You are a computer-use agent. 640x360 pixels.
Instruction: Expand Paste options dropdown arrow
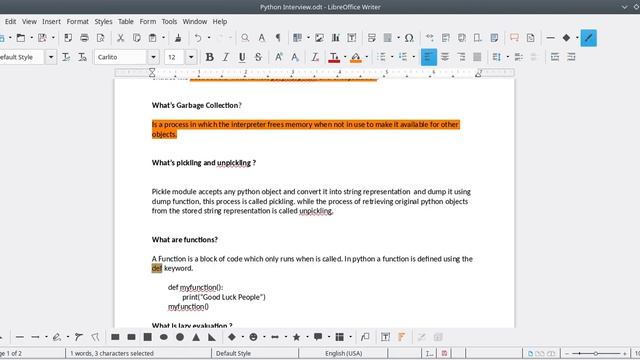pyautogui.click(x=163, y=38)
